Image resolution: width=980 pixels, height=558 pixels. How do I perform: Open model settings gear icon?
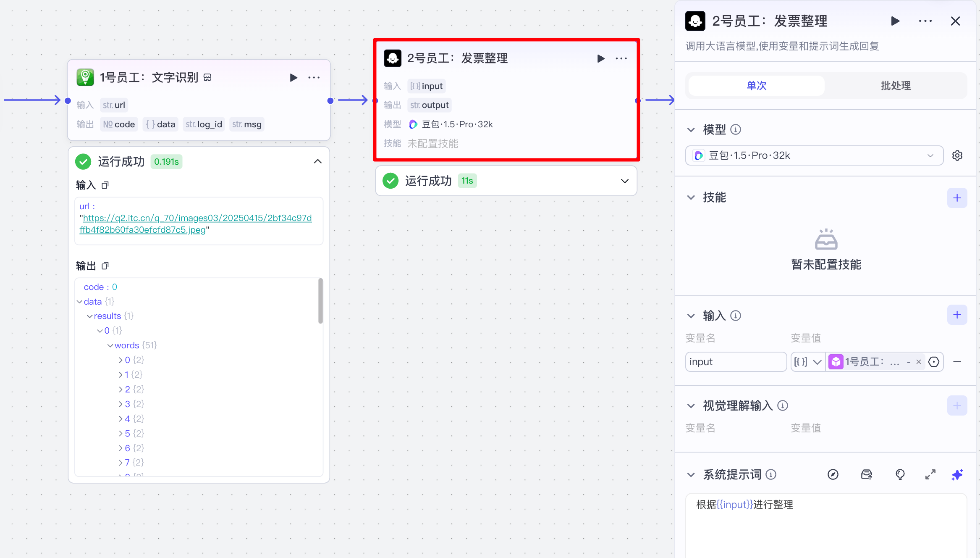point(957,155)
